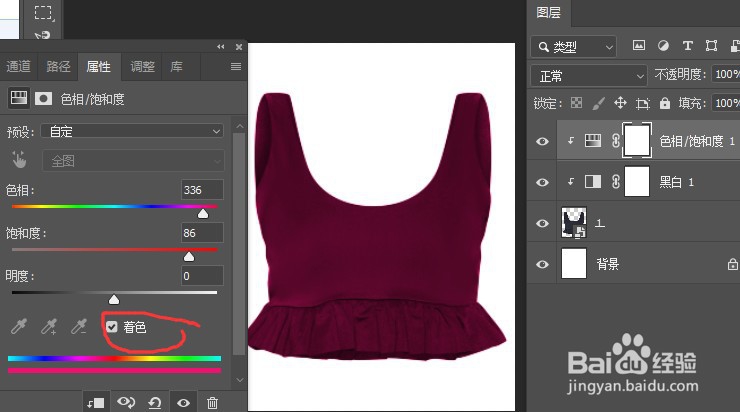Activate the on-image targeted adjustment hand tool

click(x=19, y=160)
